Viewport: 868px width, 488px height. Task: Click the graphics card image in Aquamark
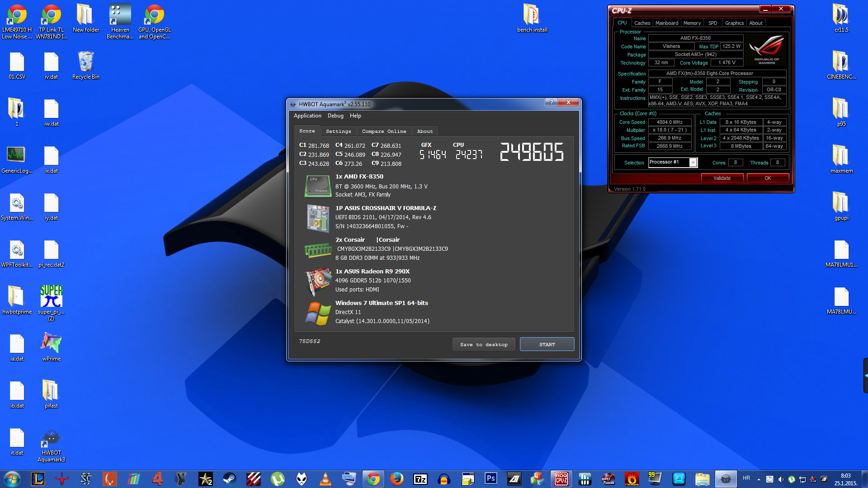(318, 281)
